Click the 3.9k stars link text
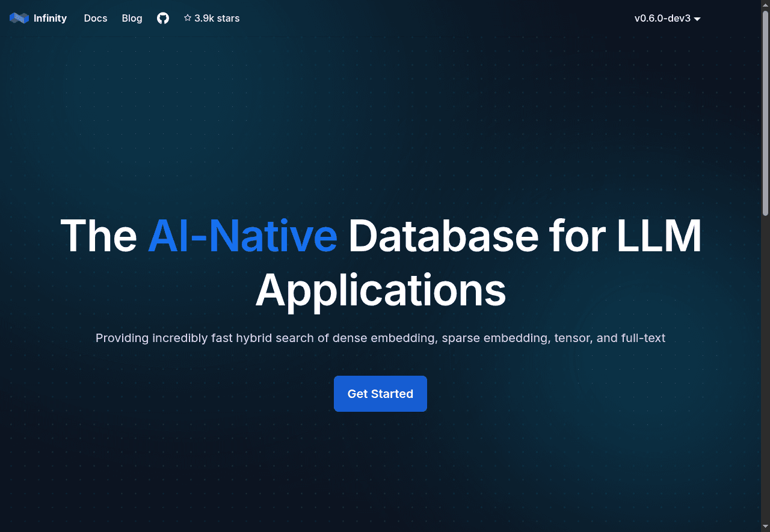 pyautogui.click(x=217, y=19)
